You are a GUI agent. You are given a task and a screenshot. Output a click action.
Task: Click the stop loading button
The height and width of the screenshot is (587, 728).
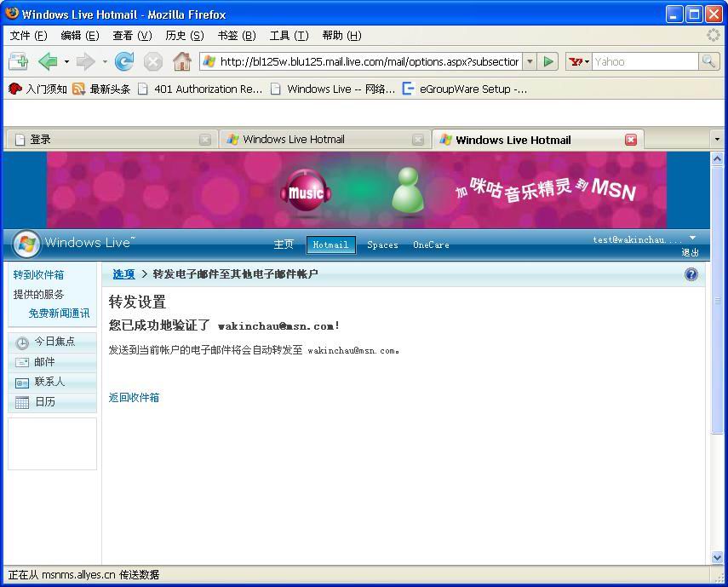[152, 61]
